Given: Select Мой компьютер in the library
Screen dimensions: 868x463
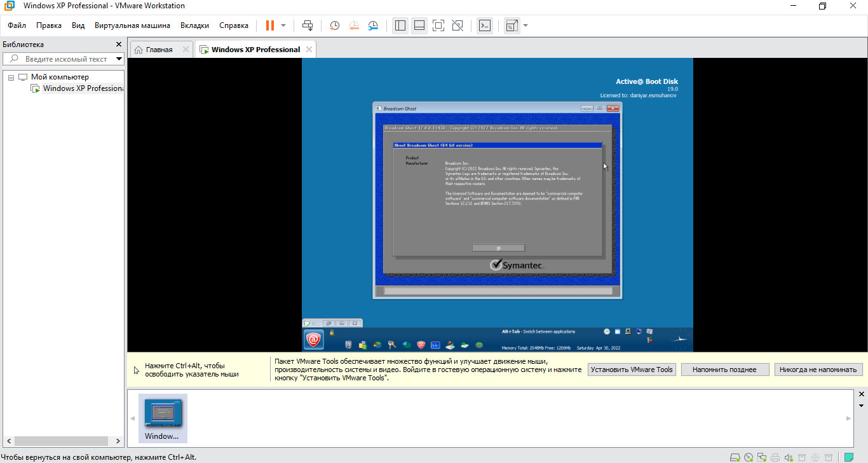Looking at the screenshot, I should coord(60,77).
